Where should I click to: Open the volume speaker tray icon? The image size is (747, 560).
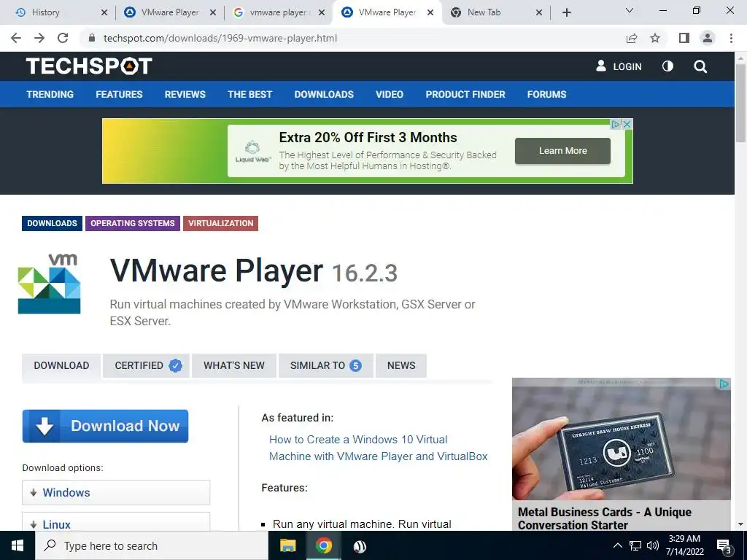653,545
